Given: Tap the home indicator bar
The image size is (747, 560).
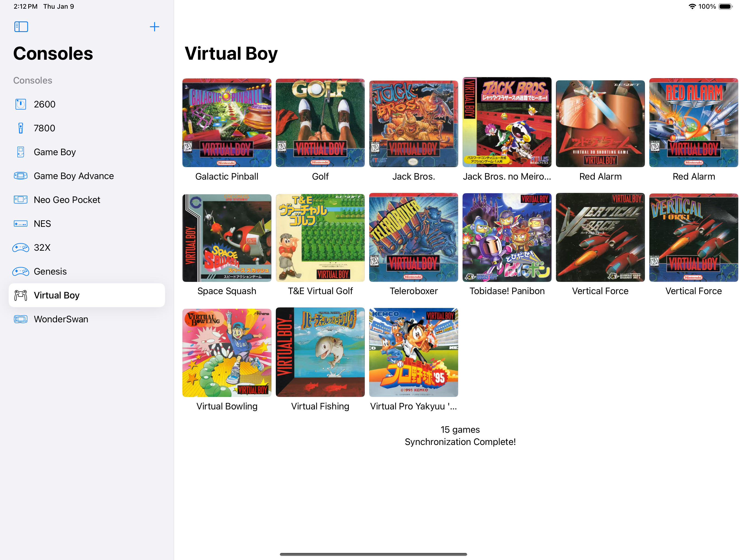Looking at the screenshot, I should 373,554.
